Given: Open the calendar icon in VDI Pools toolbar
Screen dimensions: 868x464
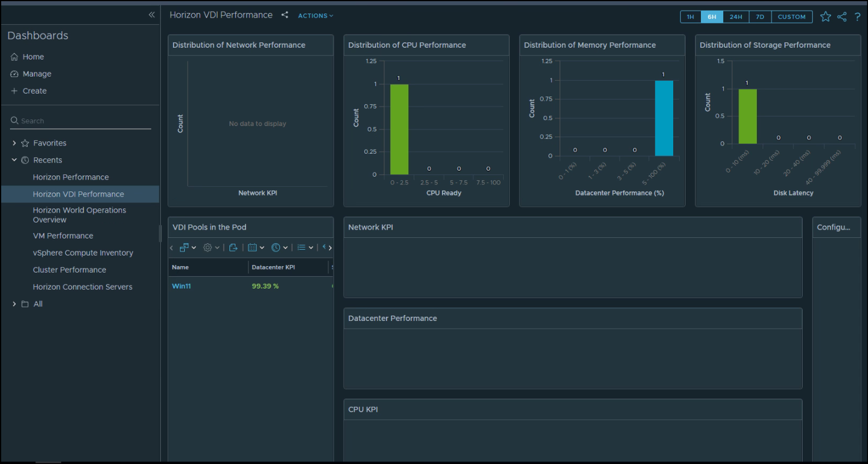Looking at the screenshot, I should pyautogui.click(x=253, y=247).
